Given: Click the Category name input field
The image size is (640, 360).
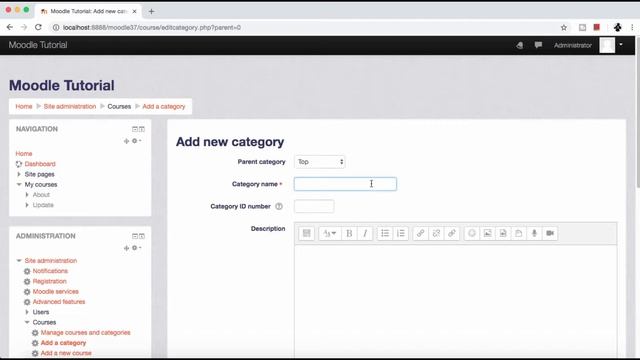Looking at the screenshot, I should click(345, 184).
